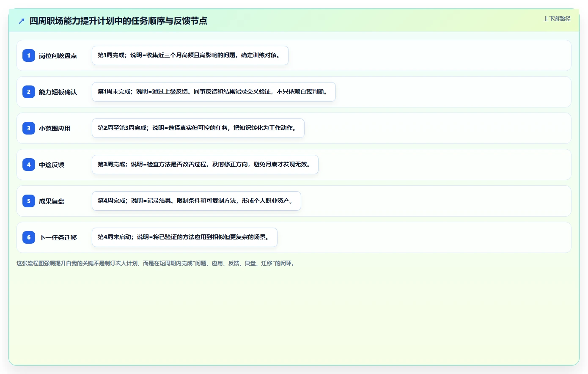Click the arrow icon beside the title
Viewport: 588px width, 374px height.
point(22,21)
